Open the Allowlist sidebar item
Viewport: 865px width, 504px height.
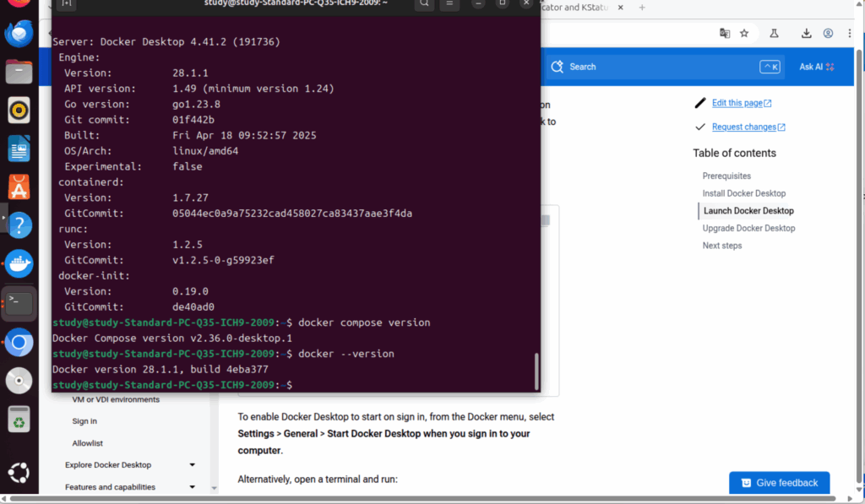(87, 442)
